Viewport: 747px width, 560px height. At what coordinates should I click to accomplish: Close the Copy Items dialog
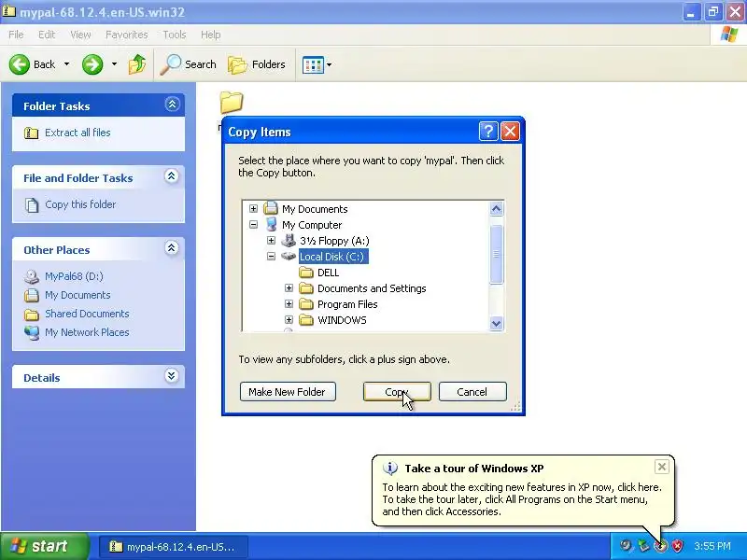[510, 131]
